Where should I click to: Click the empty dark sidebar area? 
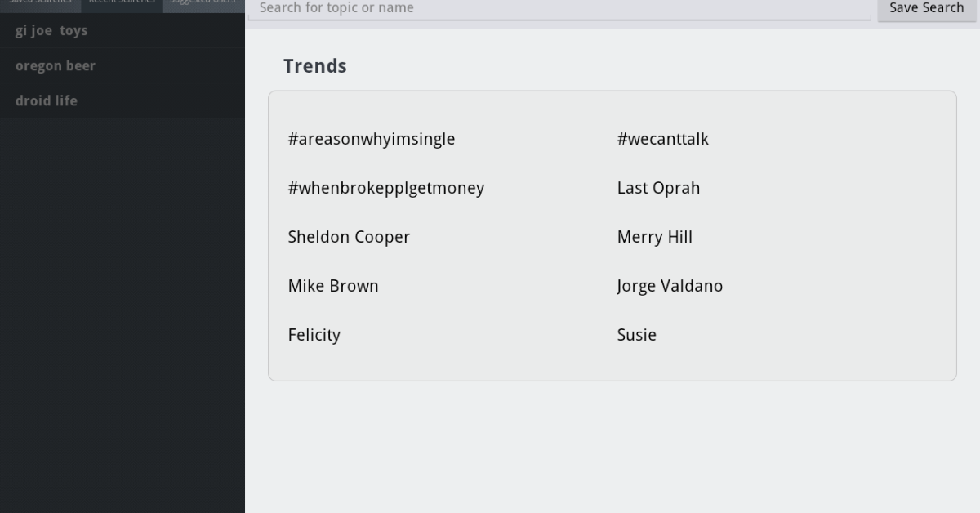click(x=122, y=327)
